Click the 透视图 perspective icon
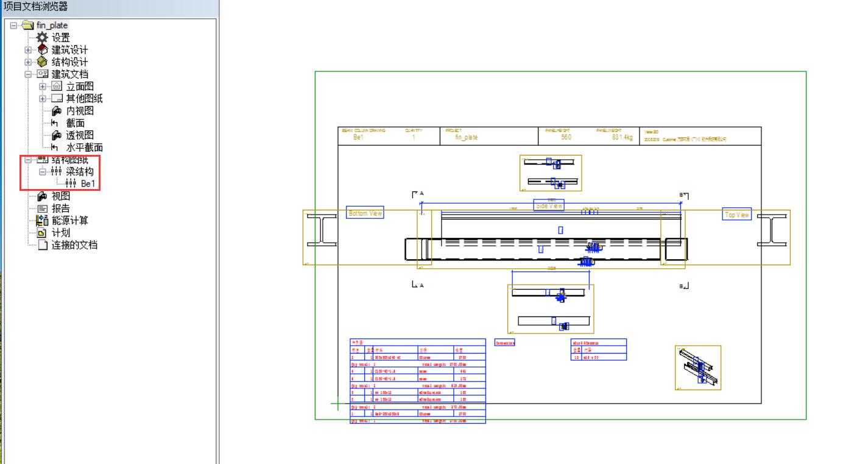 click(x=57, y=135)
